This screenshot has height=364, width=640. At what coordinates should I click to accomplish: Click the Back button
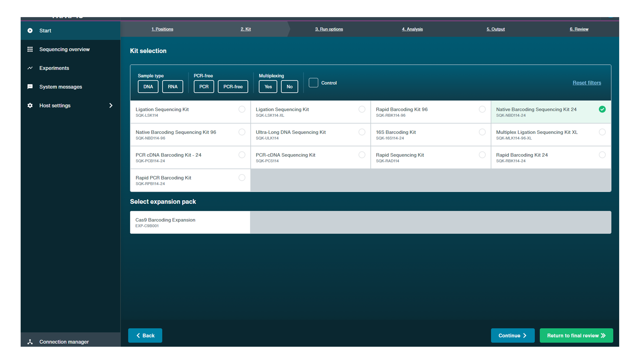(145, 336)
